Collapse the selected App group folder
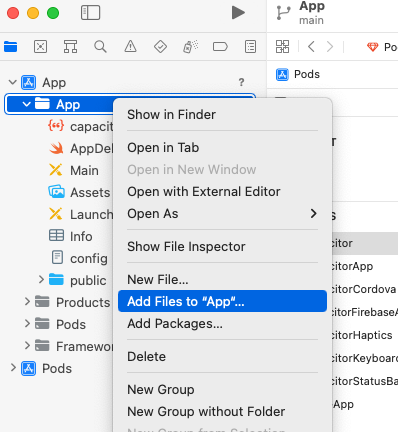This screenshot has height=432, width=398. 26,104
